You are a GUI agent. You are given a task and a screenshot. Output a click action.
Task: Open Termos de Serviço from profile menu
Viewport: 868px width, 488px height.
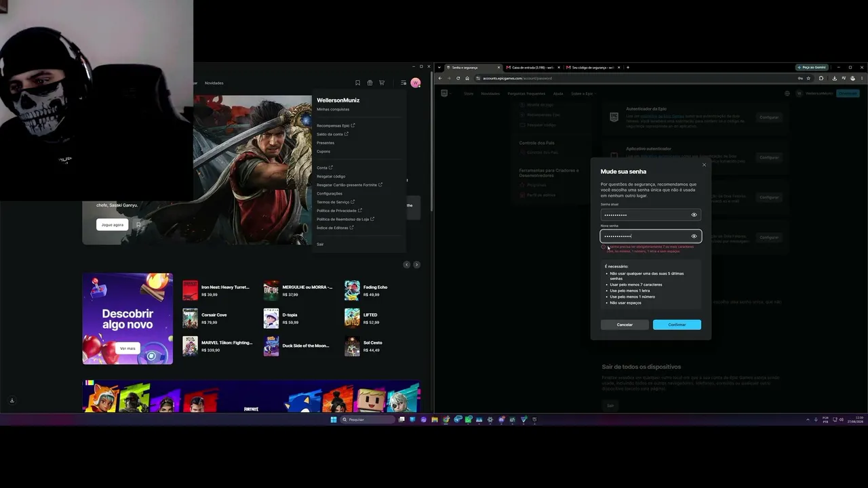coord(336,202)
